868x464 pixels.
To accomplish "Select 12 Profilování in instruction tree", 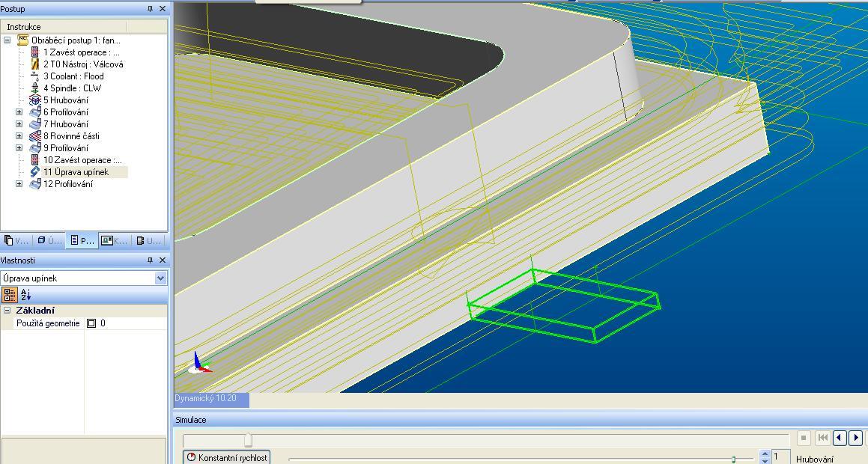I will (x=67, y=184).
